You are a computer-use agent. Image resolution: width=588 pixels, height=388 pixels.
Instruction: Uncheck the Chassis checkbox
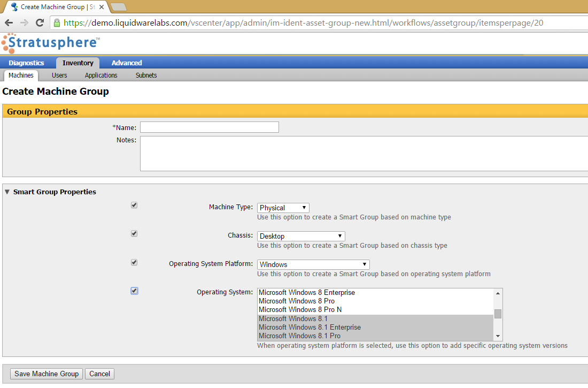click(x=134, y=234)
